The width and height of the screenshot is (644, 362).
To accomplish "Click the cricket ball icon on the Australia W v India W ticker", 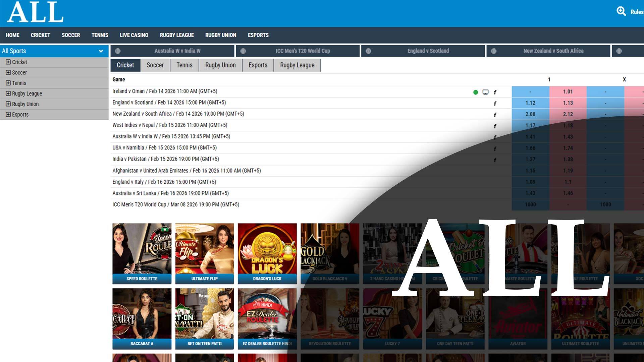I will [118, 51].
